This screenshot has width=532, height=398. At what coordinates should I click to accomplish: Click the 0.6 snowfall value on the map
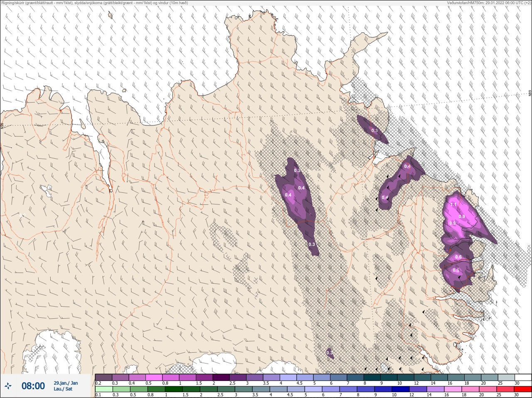458,257
